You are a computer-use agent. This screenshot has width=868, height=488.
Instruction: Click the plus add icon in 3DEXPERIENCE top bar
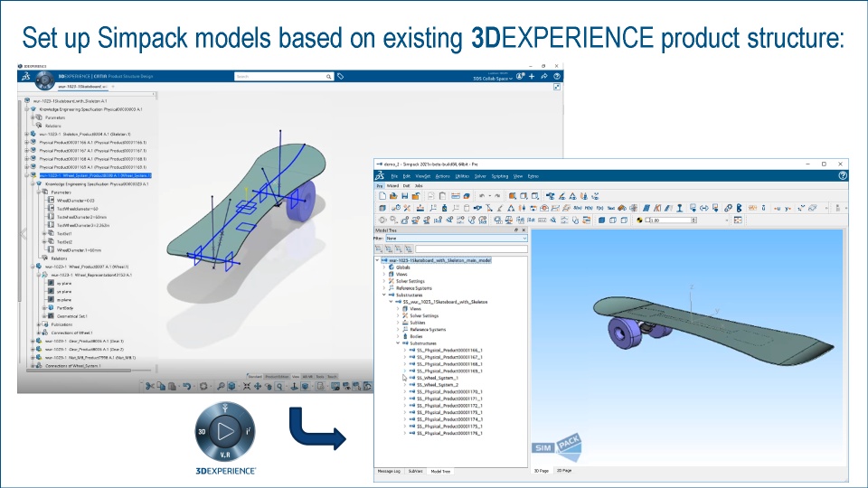pos(532,76)
